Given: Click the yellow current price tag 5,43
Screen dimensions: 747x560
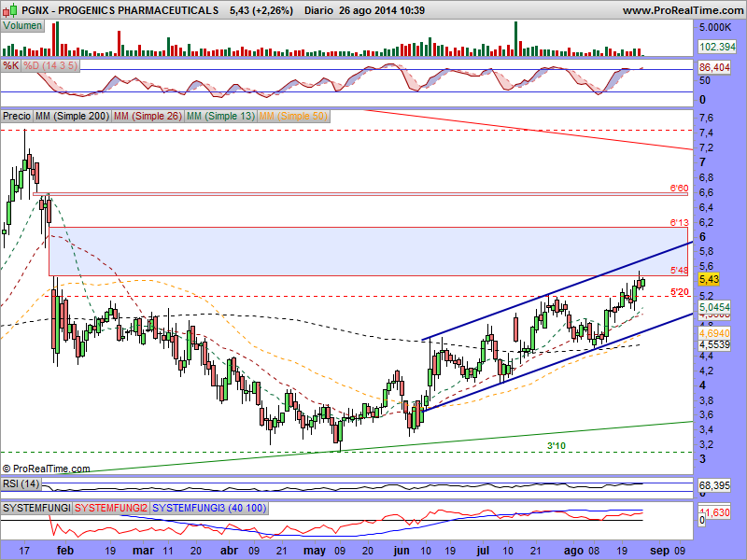Looking at the screenshot, I should tap(709, 279).
